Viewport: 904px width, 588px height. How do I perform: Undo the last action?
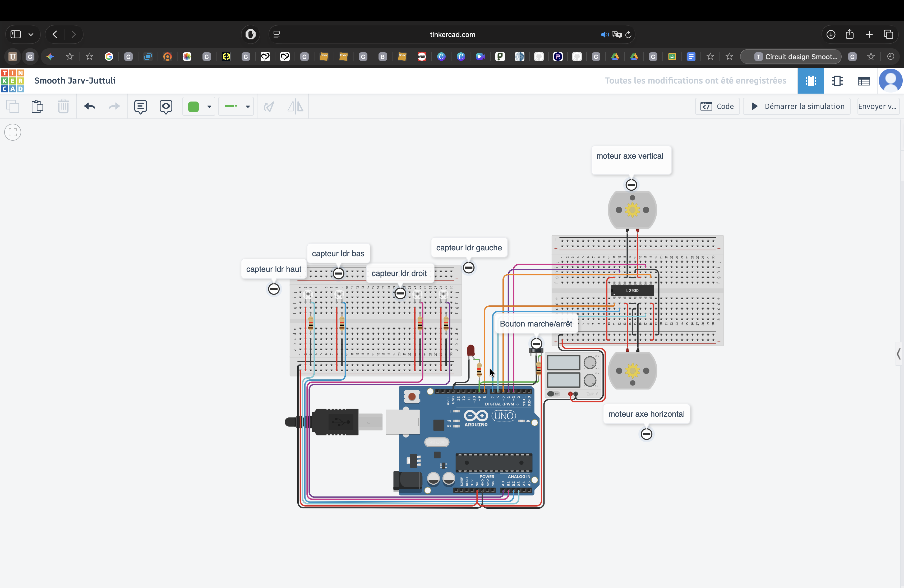(x=90, y=106)
